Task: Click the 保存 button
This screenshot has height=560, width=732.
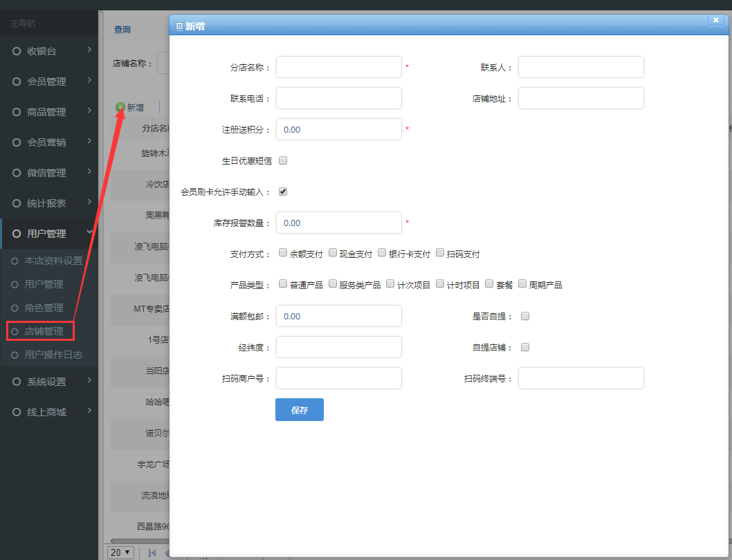Action: coord(300,410)
